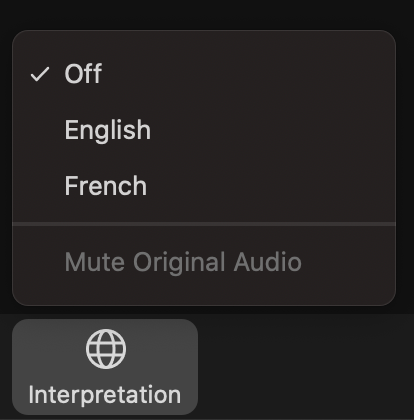Viewport: 414px width, 420px height.
Task: Click the checkmark beside Off
Action: 40,74
